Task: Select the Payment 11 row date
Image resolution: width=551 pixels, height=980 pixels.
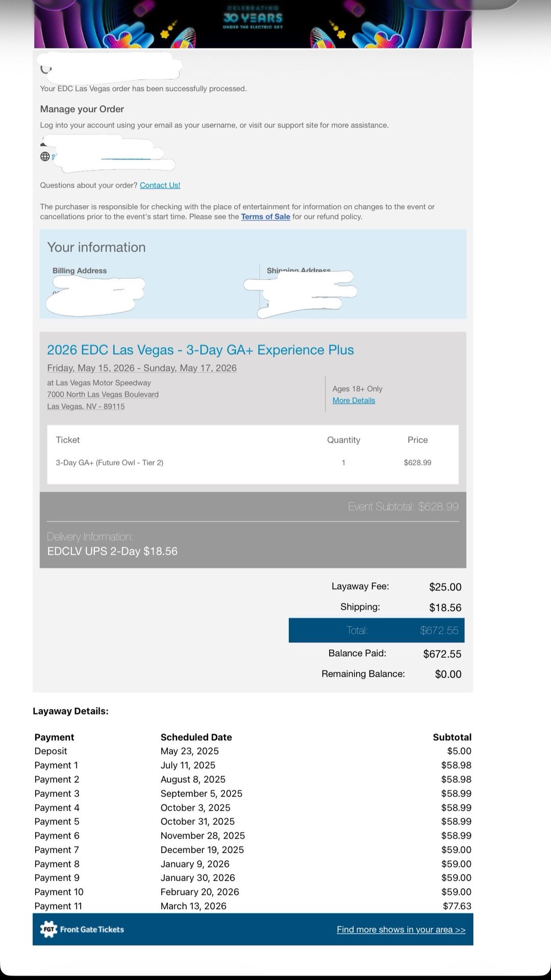Action: pos(193,906)
